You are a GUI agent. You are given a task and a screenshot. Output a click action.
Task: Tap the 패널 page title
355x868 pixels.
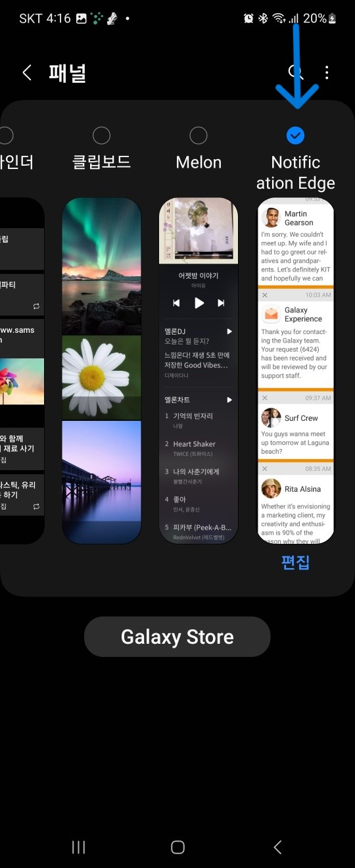click(x=67, y=72)
